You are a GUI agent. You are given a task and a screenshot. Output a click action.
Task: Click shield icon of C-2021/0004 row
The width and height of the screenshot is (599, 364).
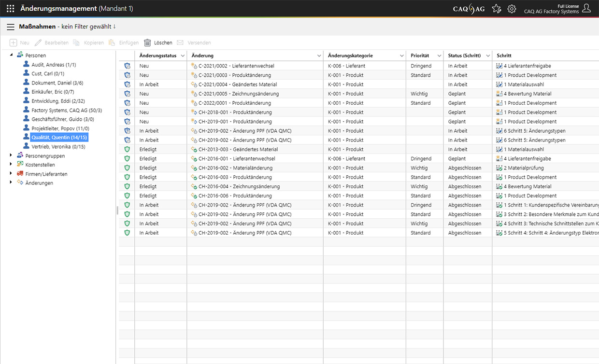click(x=127, y=84)
